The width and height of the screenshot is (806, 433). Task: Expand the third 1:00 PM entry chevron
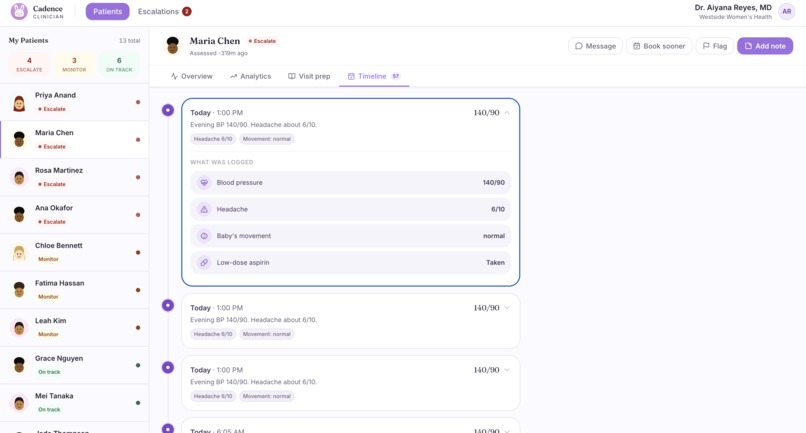click(x=507, y=370)
